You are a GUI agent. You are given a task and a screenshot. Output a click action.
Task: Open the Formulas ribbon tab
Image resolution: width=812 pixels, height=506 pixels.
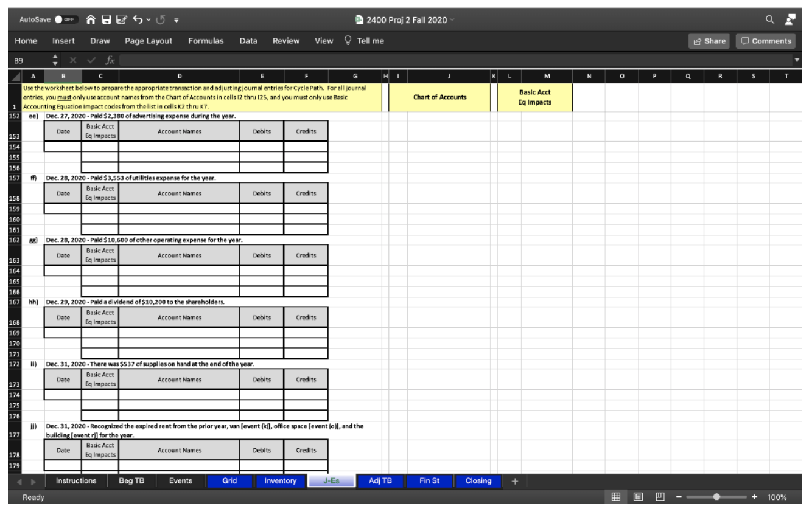(206, 41)
